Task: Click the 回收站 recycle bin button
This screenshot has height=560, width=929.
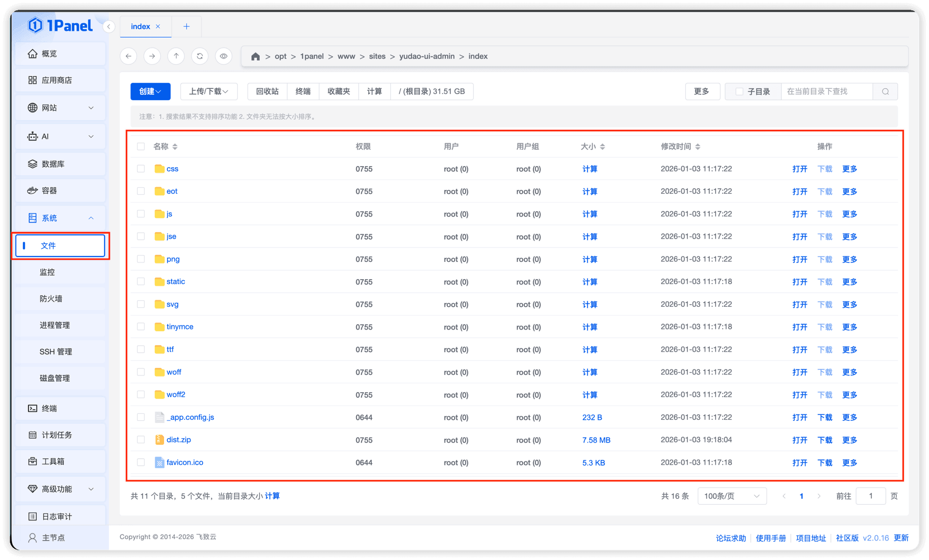Action: click(267, 91)
